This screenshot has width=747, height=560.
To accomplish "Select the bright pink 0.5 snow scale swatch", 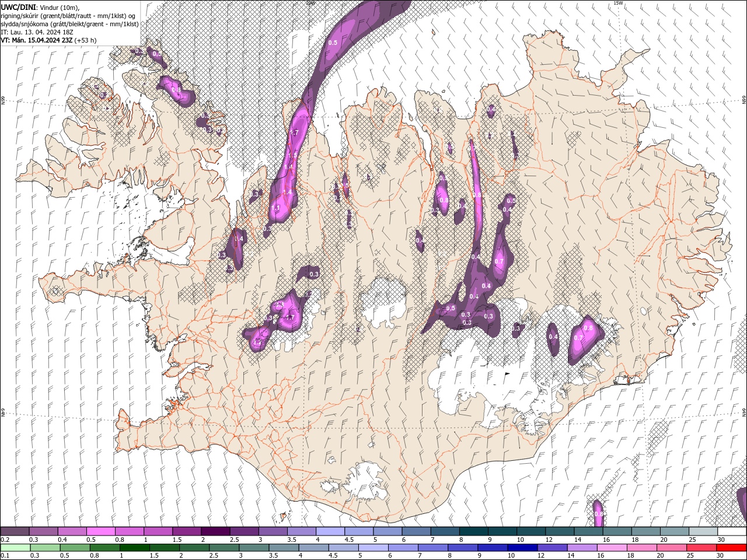I will tap(101, 531).
